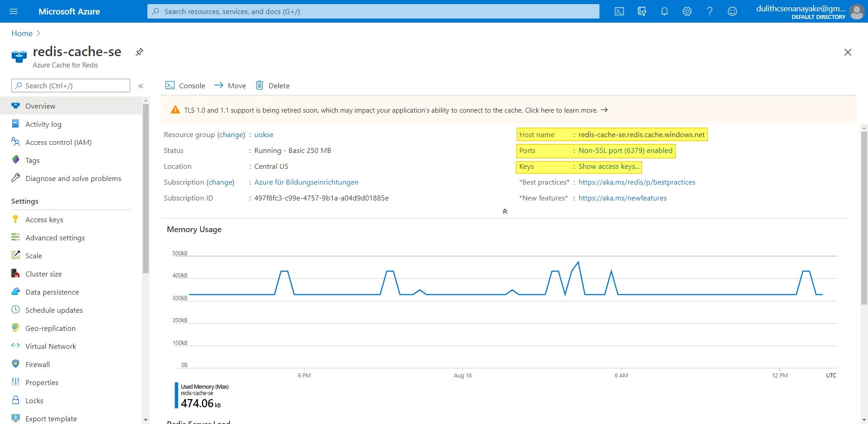The height and width of the screenshot is (424, 868).
Task: Select Overview in the sidebar
Action: (x=71, y=106)
